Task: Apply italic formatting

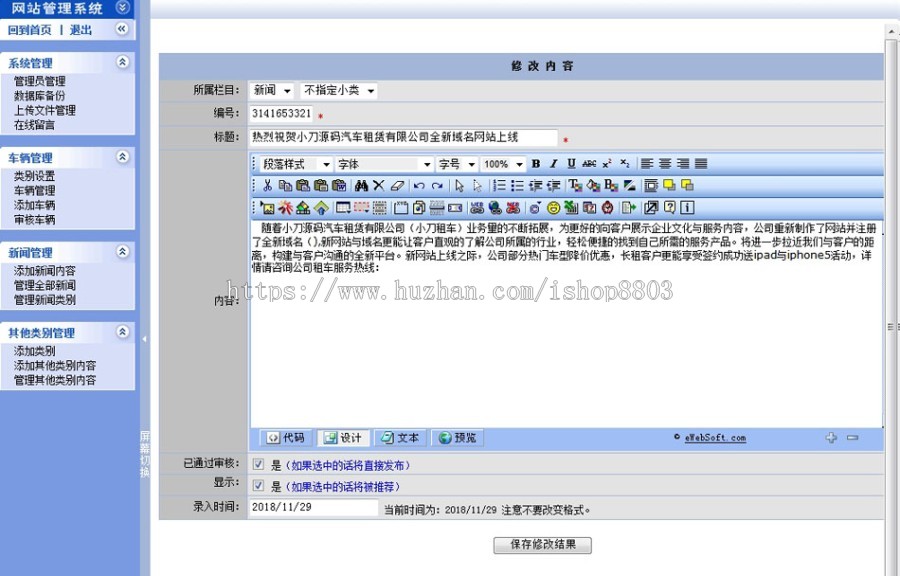Action: tap(553, 164)
